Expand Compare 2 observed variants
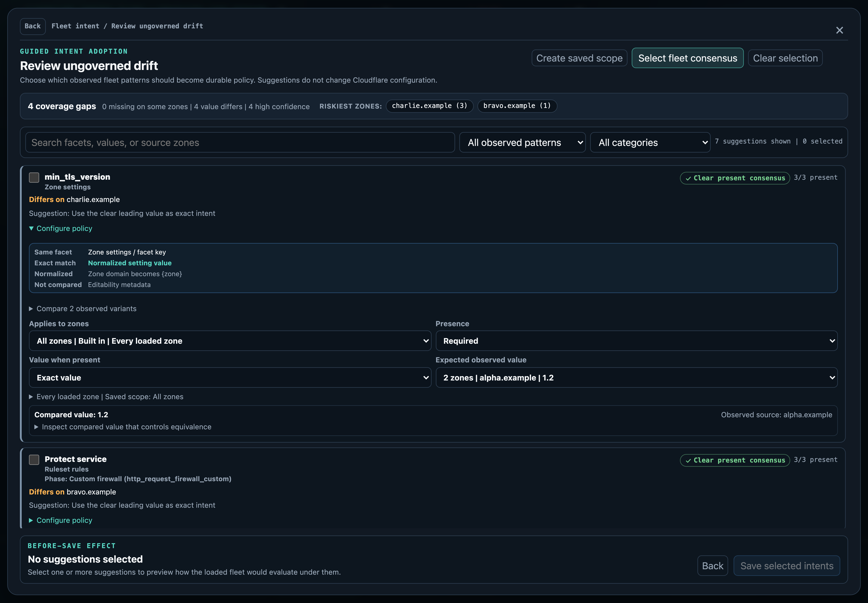 pyautogui.click(x=83, y=309)
